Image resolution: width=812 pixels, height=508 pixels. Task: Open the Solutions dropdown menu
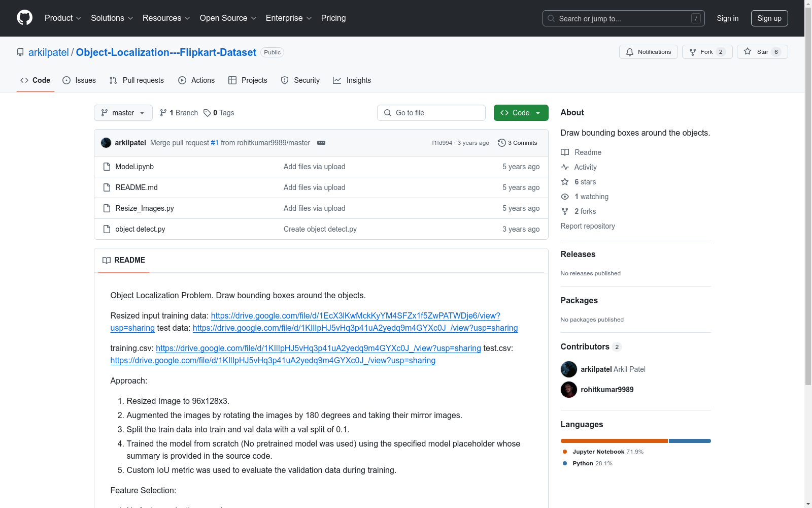(112, 18)
